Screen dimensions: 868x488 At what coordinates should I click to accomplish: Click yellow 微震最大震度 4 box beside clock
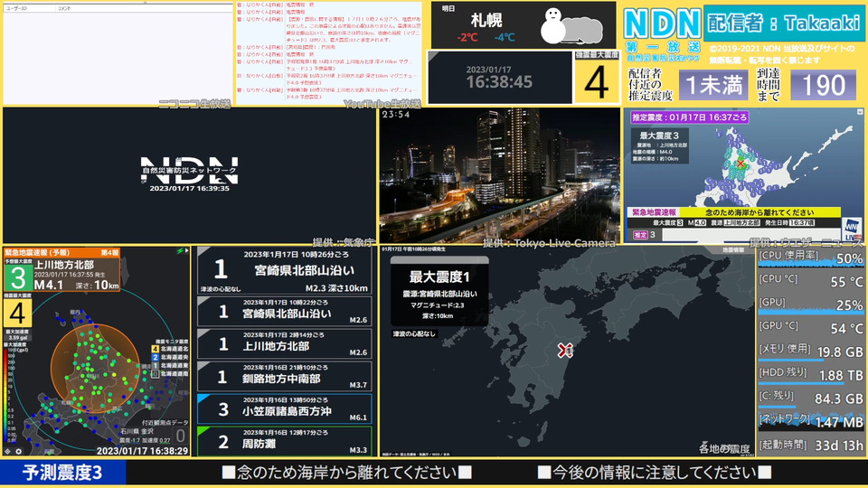pyautogui.click(x=596, y=78)
